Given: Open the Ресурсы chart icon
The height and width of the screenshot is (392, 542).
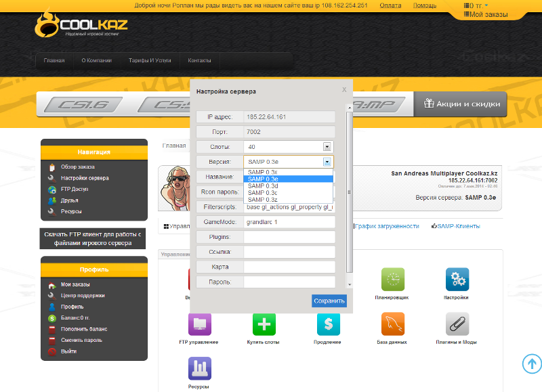Looking at the screenshot, I should tap(200, 368).
